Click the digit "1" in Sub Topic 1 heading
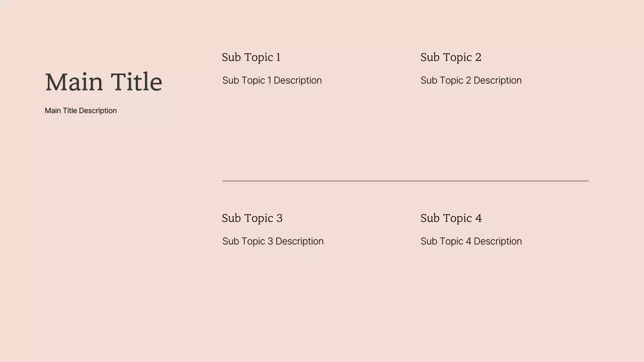 point(278,57)
